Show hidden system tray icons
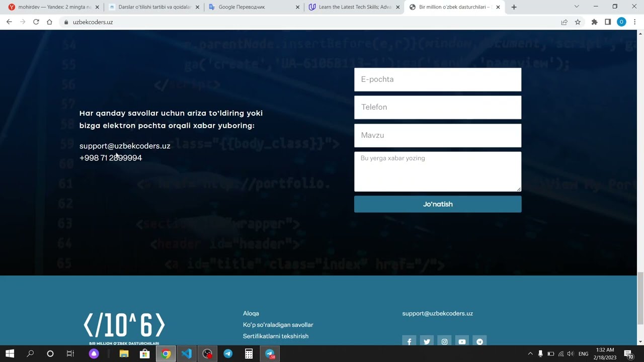Image resolution: width=644 pixels, height=362 pixels. point(530,354)
